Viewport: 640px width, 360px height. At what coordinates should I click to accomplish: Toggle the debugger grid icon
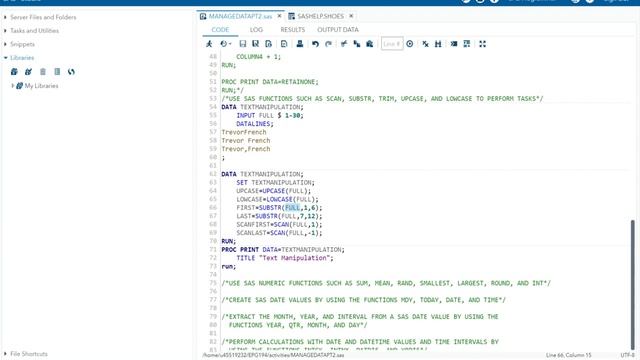coord(467,44)
